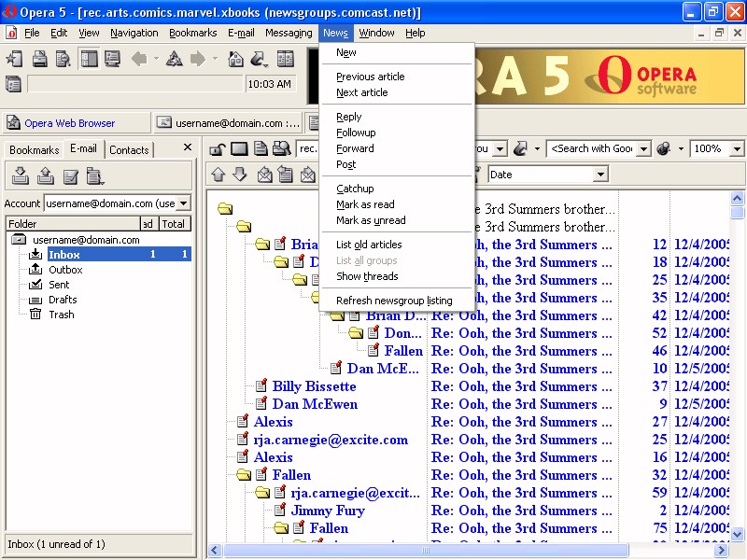Open the Drafts folder
Screen dimensions: 747x560
[x=63, y=300]
